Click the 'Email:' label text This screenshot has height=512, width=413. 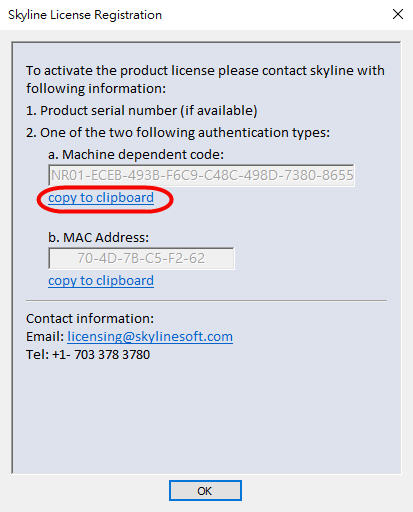coord(45,337)
